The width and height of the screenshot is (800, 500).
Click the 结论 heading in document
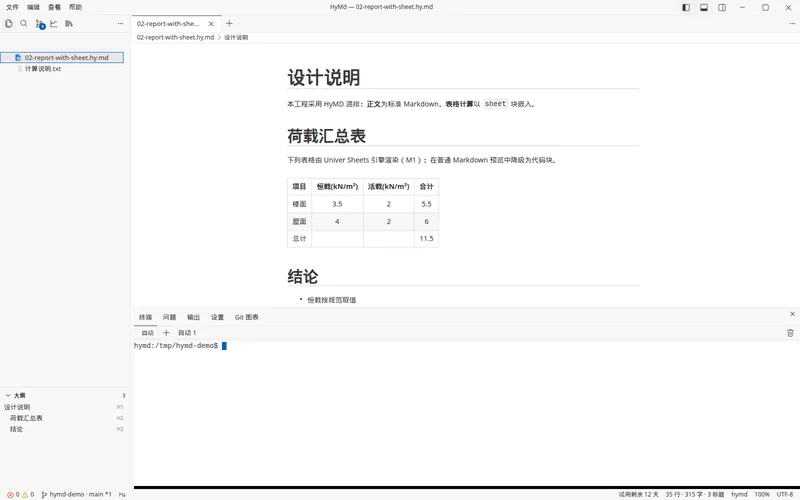pos(303,277)
